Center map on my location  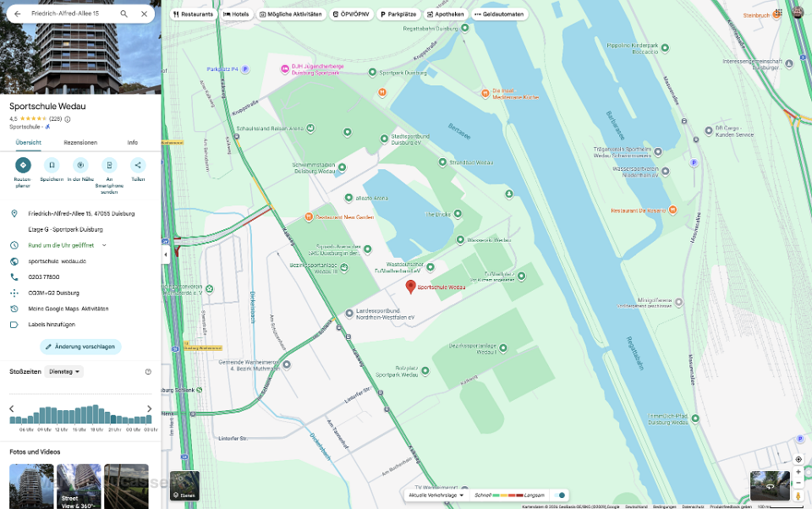point(798,459)
